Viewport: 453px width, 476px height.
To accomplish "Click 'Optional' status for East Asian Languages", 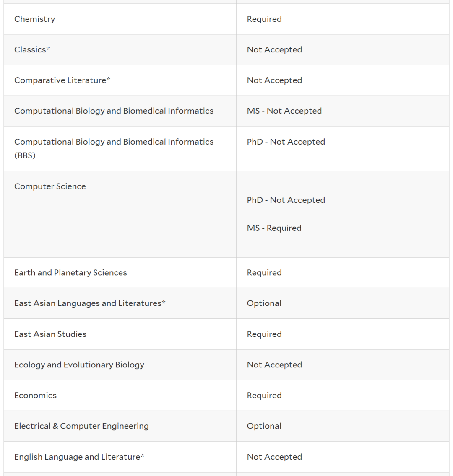I will point(264,303).
